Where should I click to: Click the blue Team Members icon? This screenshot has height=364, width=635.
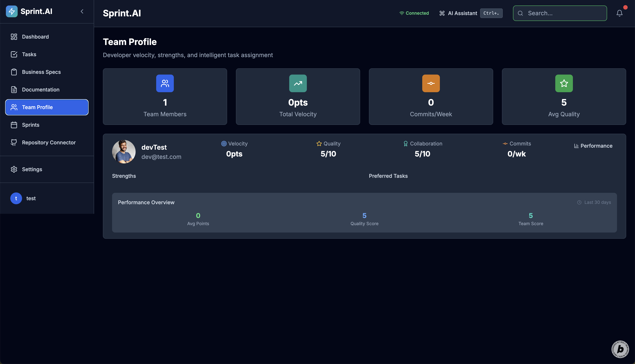click(x=165, y=83)
